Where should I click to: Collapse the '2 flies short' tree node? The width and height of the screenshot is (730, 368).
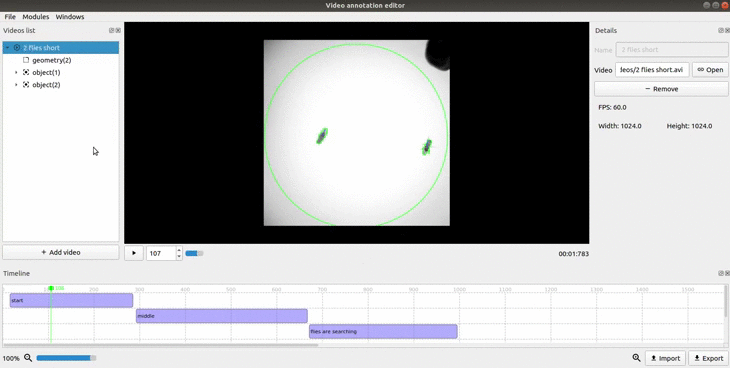pos(7,48)
